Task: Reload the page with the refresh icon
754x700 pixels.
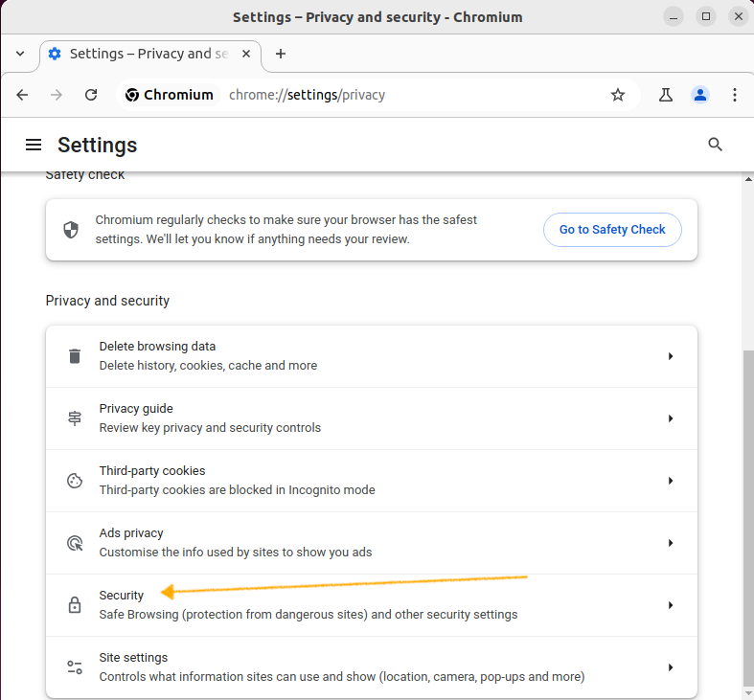Action: pos(91,95)
